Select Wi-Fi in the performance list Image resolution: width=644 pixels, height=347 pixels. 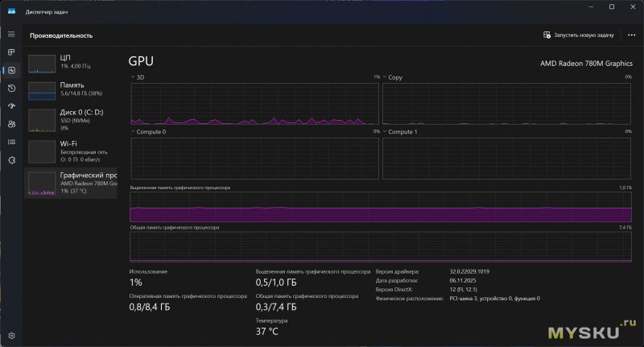(x=72, y=148)
